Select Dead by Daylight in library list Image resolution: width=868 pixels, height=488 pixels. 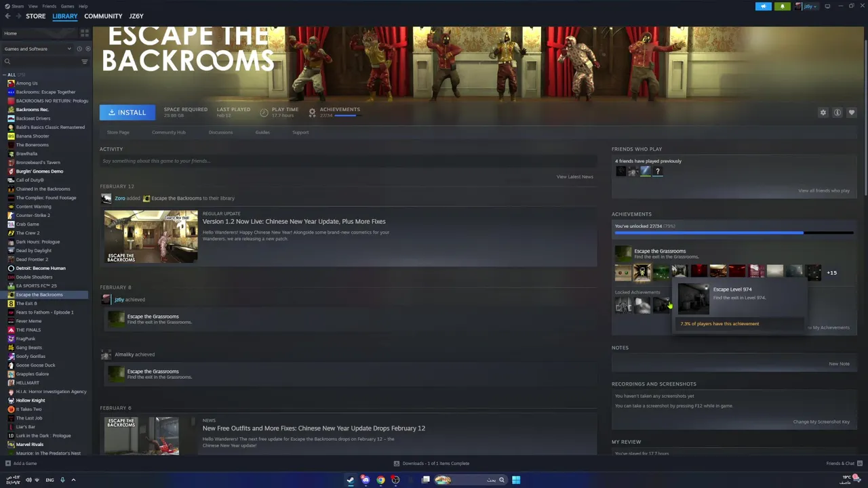[34, 251]
